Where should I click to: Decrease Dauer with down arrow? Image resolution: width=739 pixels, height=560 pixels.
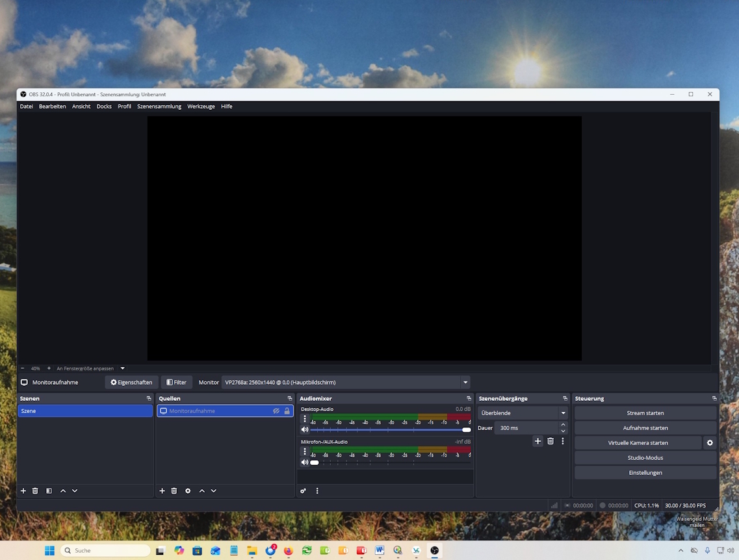click(x=564, y=431)
